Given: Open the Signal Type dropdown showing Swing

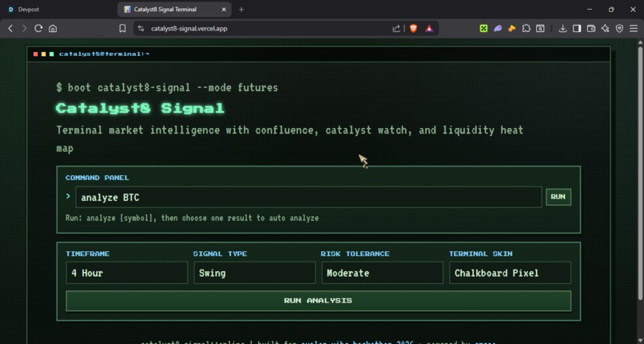Looking at the screenshot, I should click(x=255, y=273).
